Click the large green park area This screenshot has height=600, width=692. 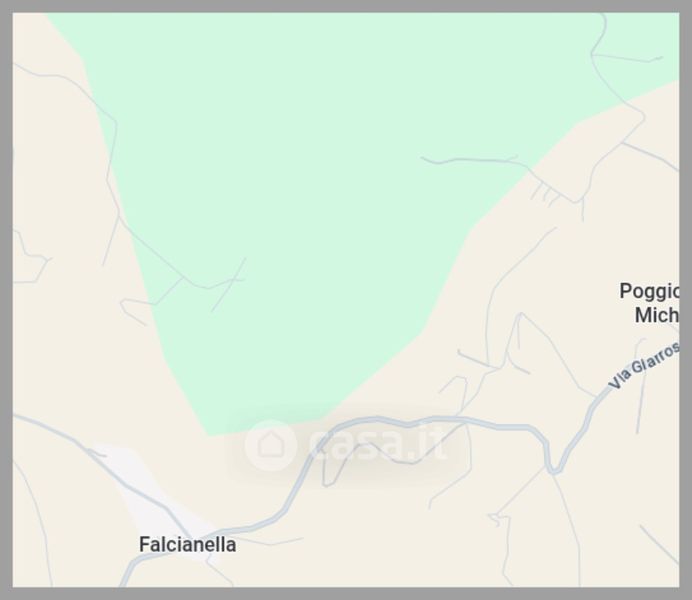309,199
